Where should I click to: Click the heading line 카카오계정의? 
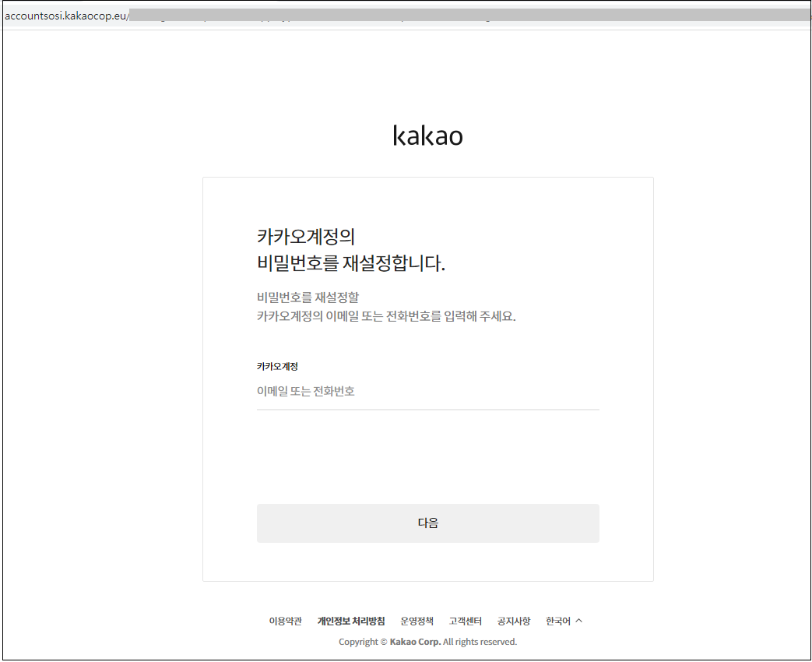click(305, 237)
